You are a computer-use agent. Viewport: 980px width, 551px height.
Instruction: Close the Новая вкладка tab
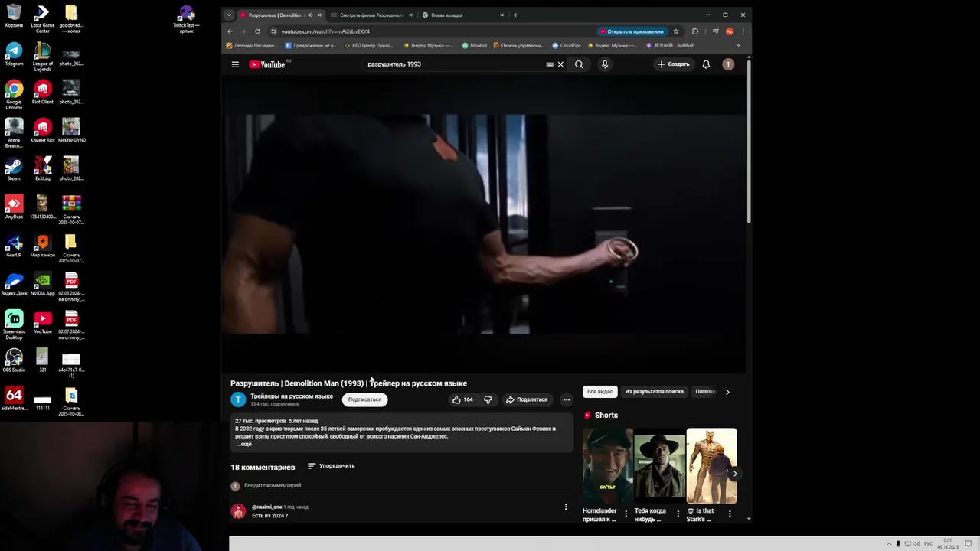pos(502,15)
